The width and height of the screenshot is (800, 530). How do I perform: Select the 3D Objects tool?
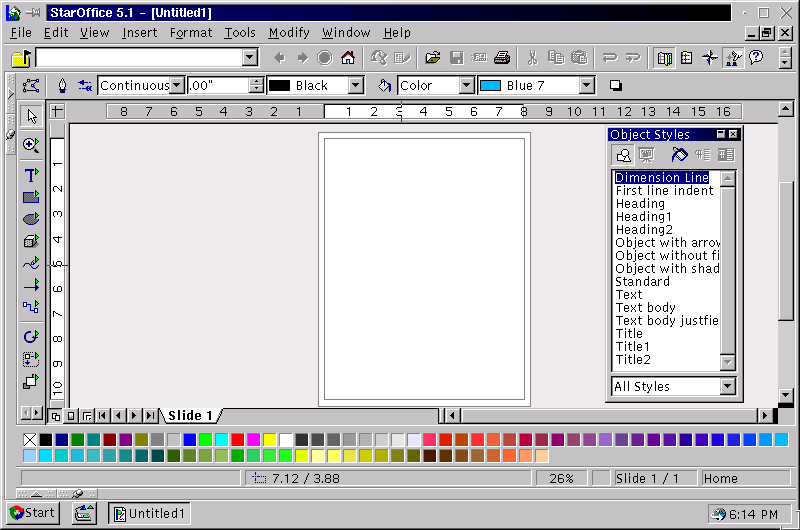click(x=31, y=241)
